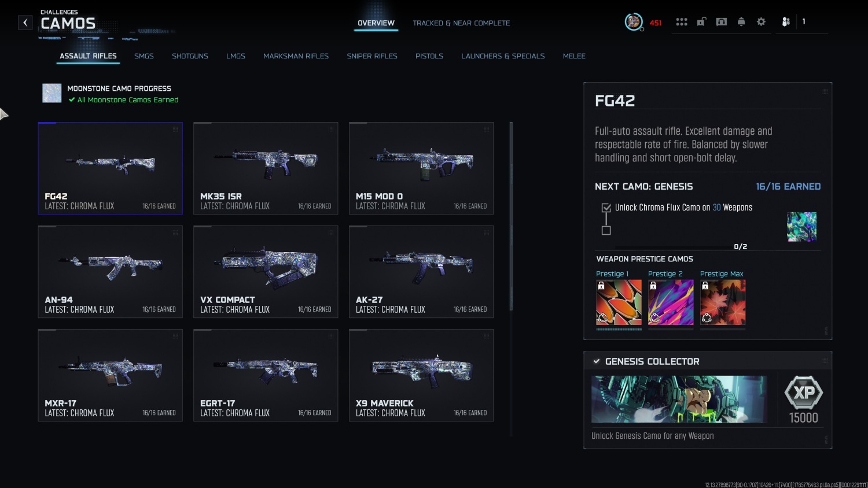The image size is (868, 488).
Task: Click the party count number 1
Action: [x=804, y=21]
